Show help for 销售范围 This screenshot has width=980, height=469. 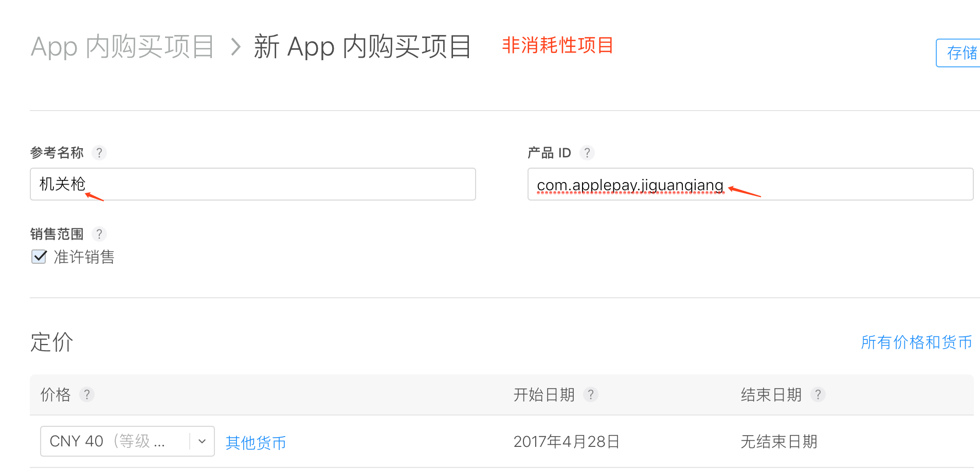(99, 234)
